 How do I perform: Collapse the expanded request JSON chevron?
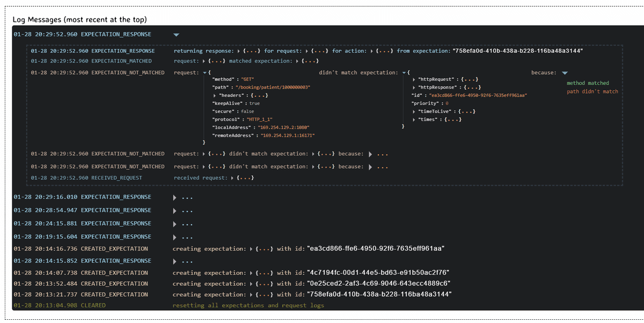click(x=203, y=72)
